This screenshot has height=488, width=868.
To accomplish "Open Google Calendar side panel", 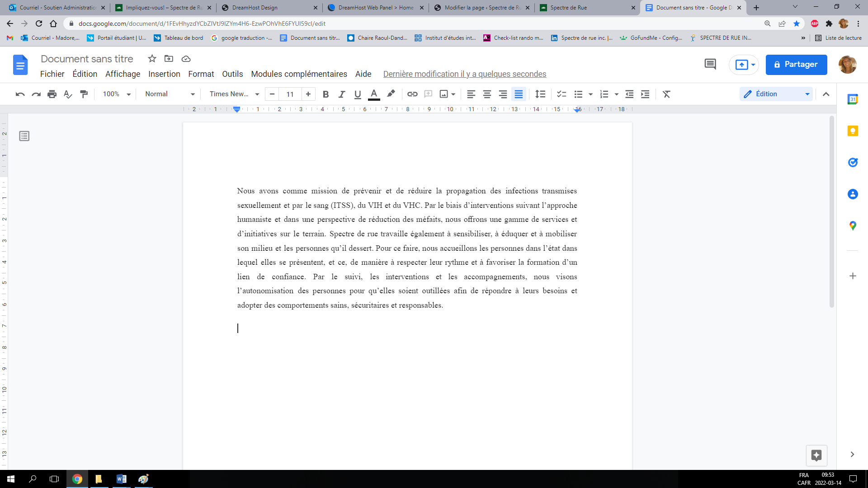I will point(853,99).
